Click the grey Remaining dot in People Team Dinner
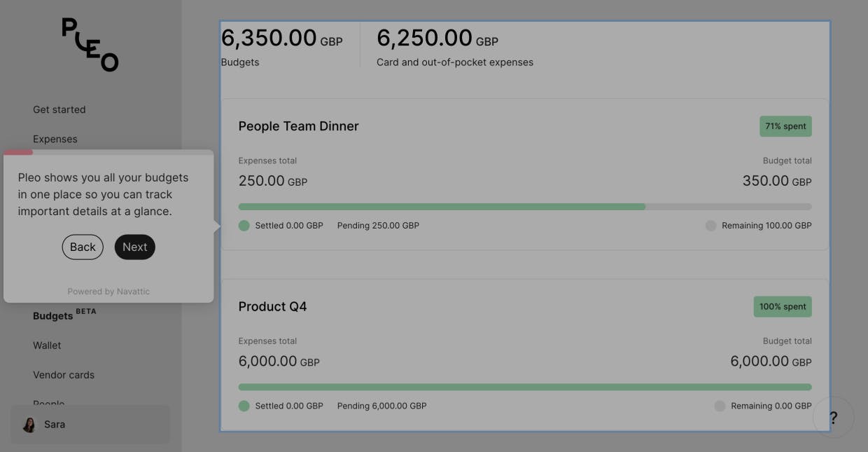The height and width of the screenshot is (452, 868). [x=710, y=226]
